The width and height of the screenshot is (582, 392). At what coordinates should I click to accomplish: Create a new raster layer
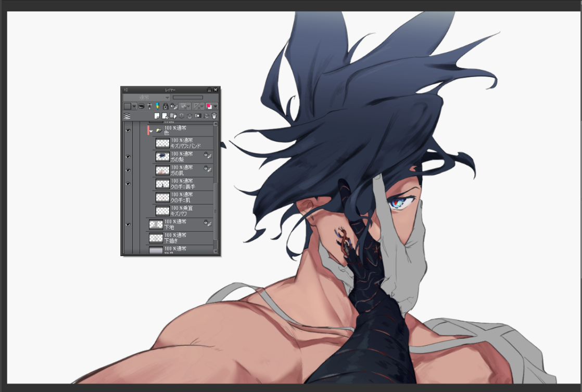(x=157, y=116)
